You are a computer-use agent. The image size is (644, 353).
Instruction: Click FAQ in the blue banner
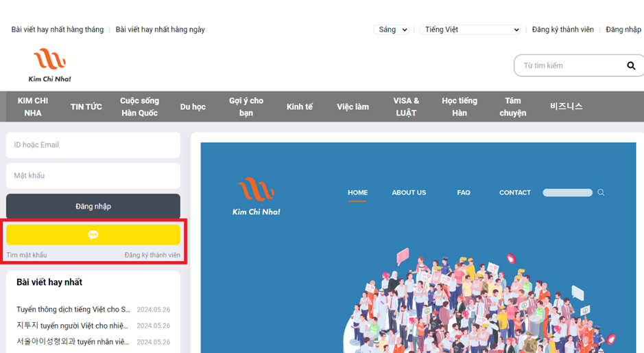464,192
